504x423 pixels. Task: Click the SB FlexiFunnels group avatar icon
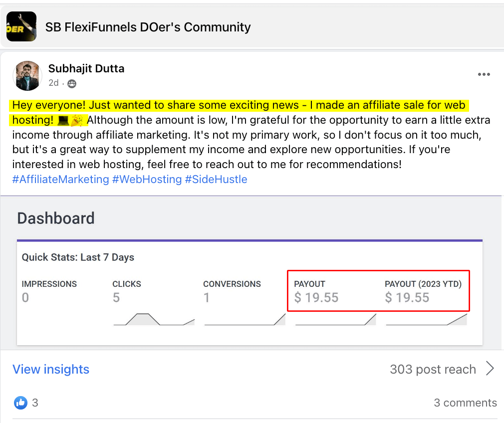point(21,26)
